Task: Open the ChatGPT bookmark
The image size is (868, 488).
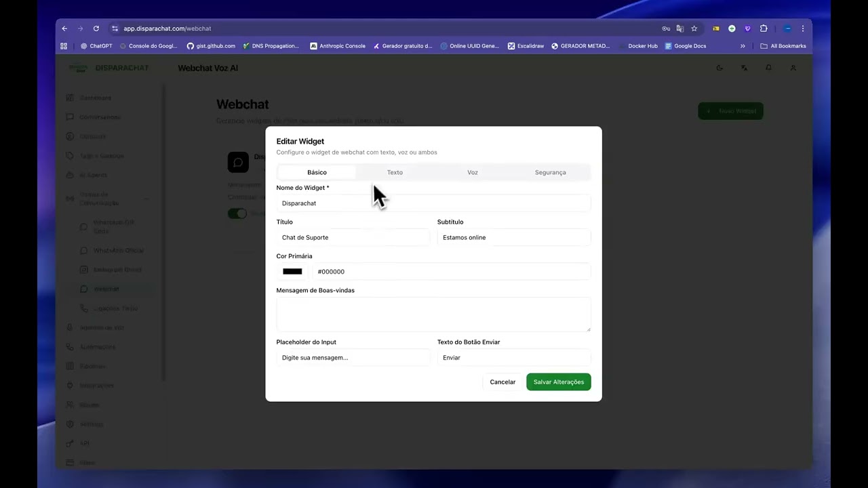Action: coord(96,46)
